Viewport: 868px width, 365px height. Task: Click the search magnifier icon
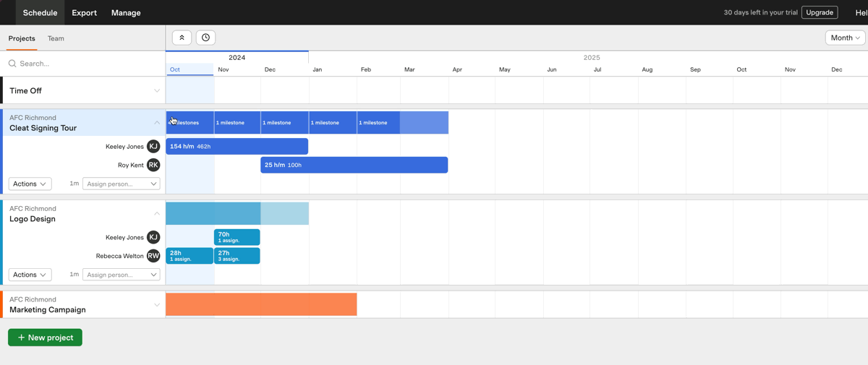click(x=12, y=64)
